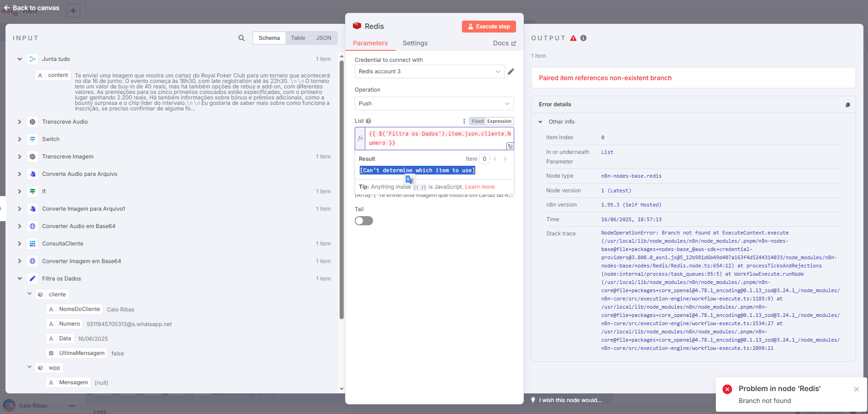
Task: Open the expression editor expand icon
Action: point(510,146)
